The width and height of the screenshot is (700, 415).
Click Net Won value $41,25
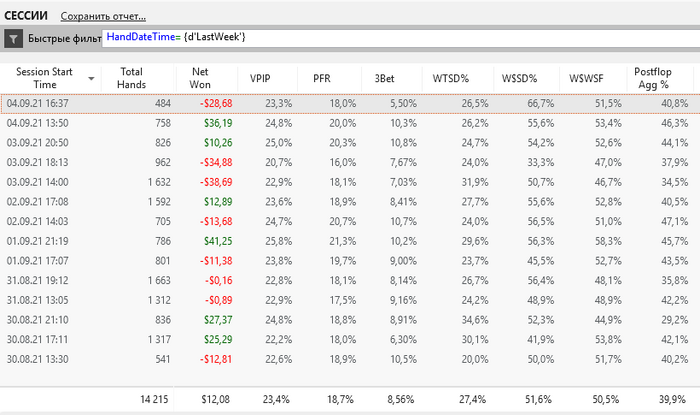218,241
